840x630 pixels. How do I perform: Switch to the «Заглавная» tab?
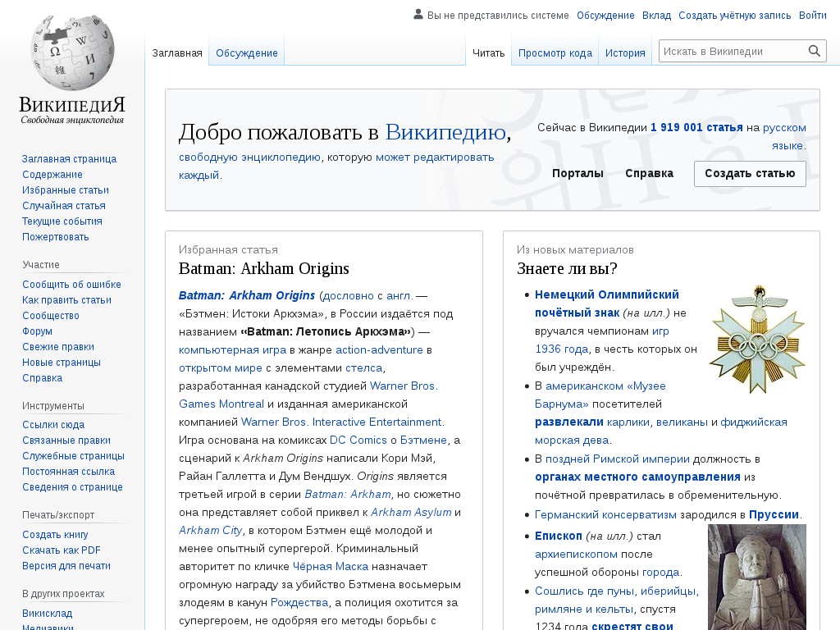point(177,53)
